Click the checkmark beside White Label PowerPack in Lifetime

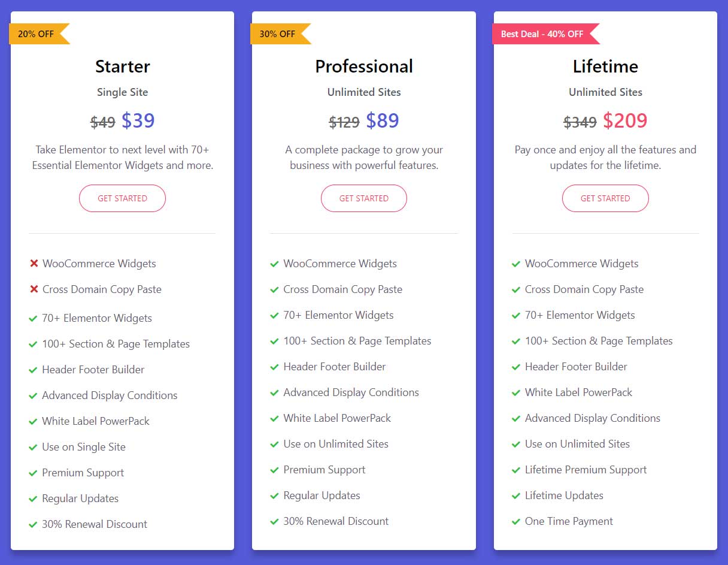tap(516, 392)
